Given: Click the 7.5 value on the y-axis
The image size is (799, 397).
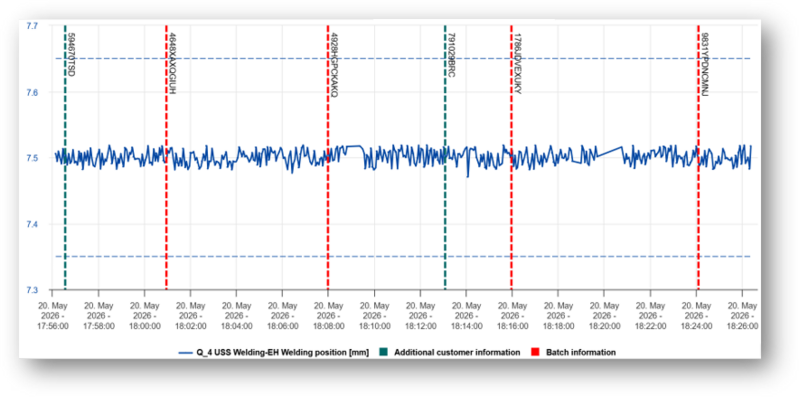Looking at the screenshot, I should pyautogui.click(x=32, y=158).
